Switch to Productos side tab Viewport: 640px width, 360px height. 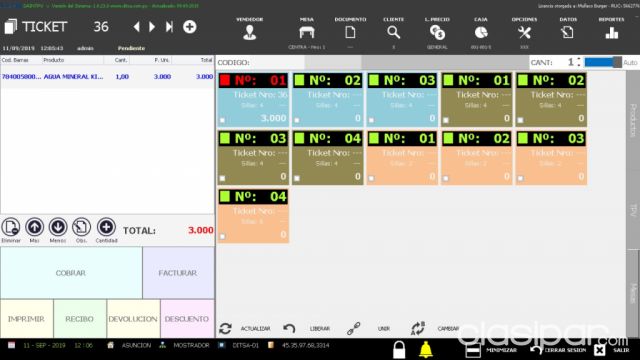(x=633, y=120)
